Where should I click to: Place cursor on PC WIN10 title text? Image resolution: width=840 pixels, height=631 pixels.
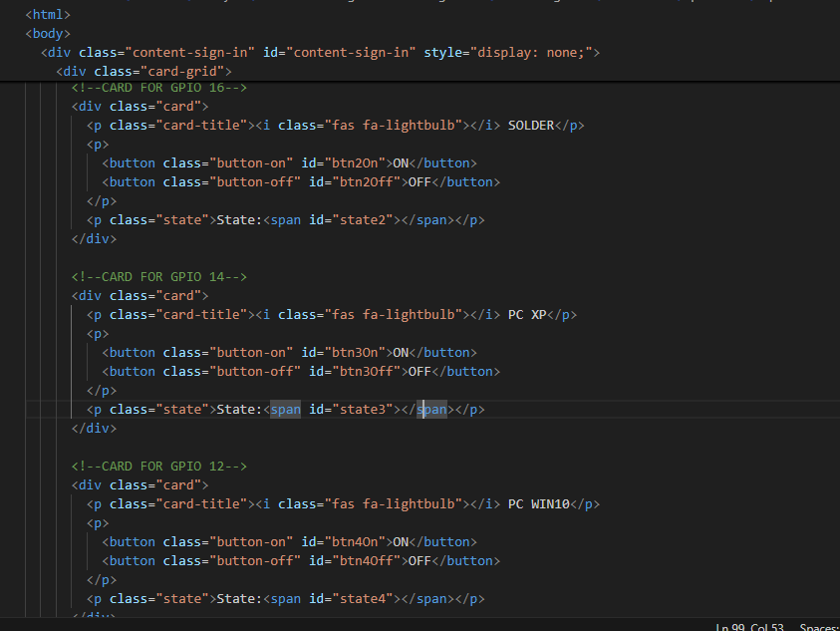tap(538, 503)
